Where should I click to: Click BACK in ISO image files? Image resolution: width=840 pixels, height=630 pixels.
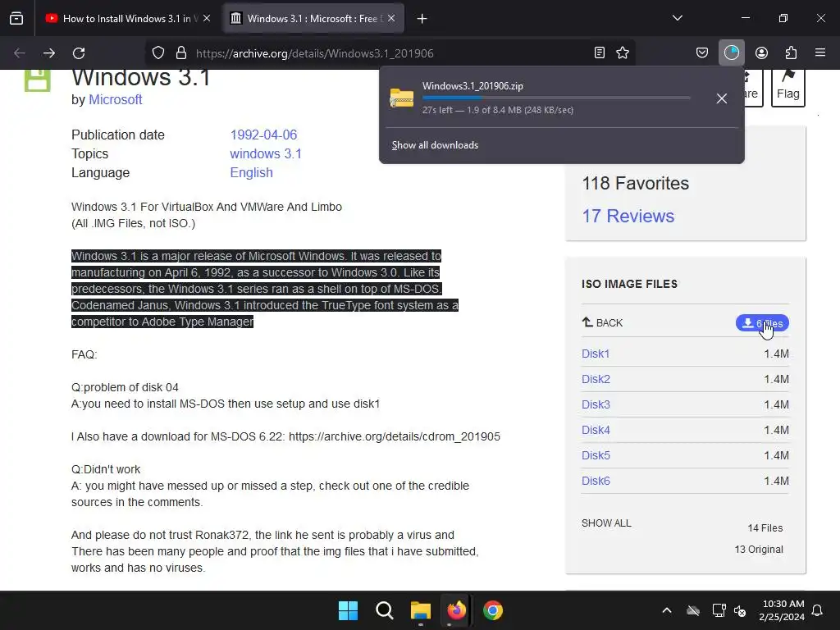pyautogui.click(x=602, y=322)
